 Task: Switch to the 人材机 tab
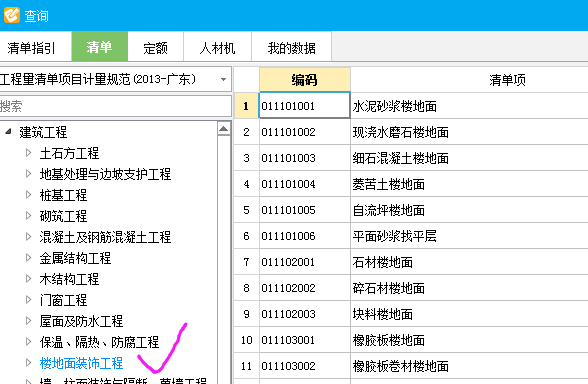coord(218,48)
